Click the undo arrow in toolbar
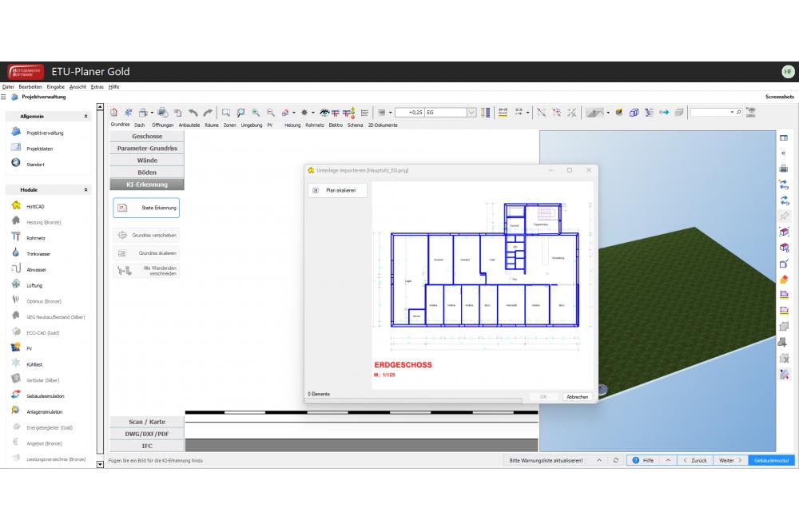 (x=193, y=113)
